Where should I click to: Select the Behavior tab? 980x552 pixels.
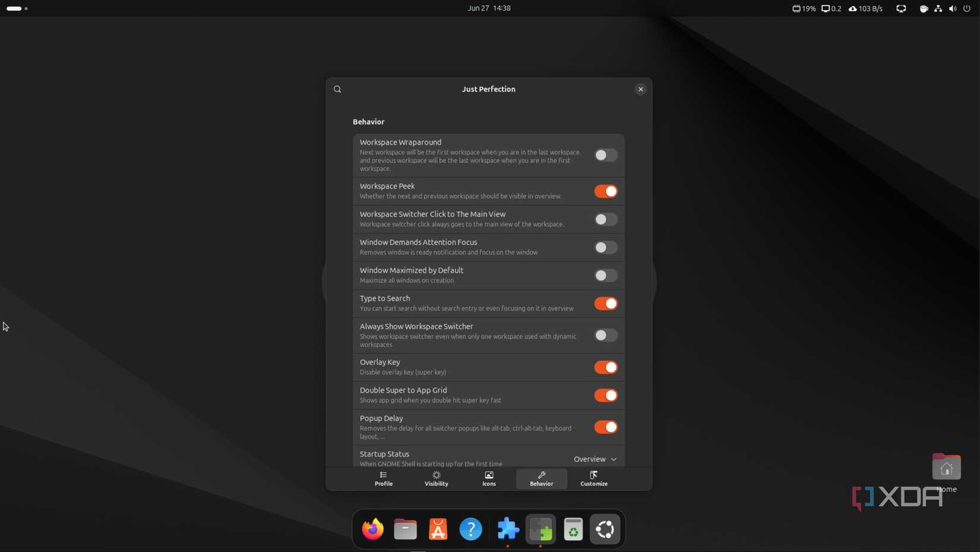pyautogui.click(x=542, y=479)
